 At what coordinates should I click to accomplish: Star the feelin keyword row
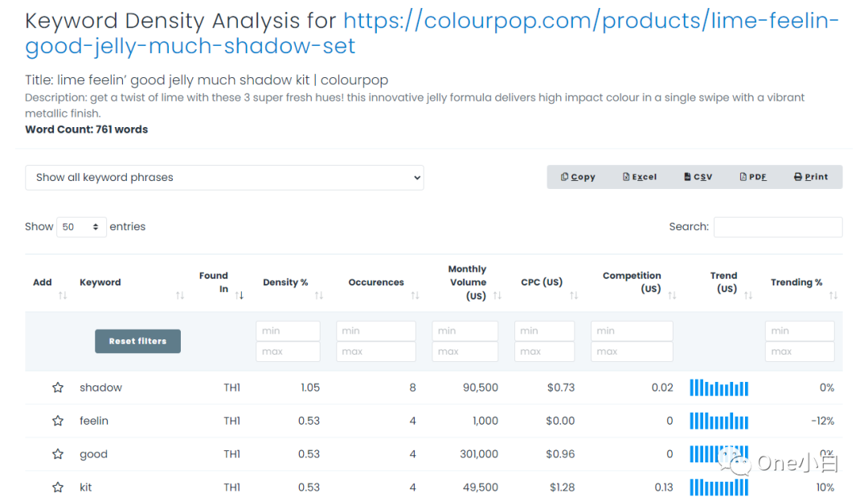(x=58, y=421)
